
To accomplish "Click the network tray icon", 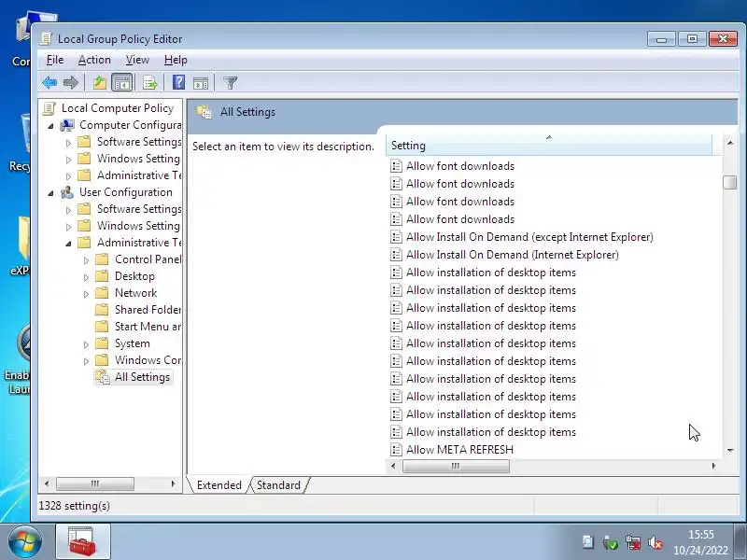I will [633, 542].
